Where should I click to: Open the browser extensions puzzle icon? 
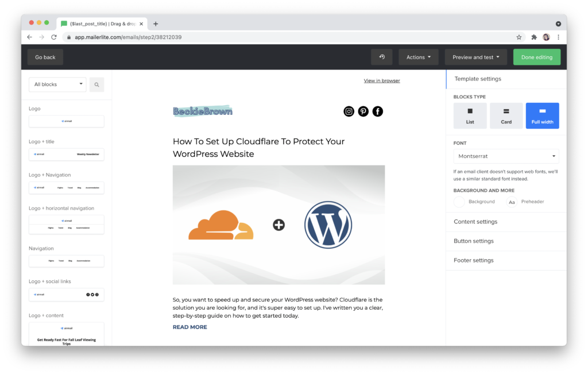tap(534, 37)
